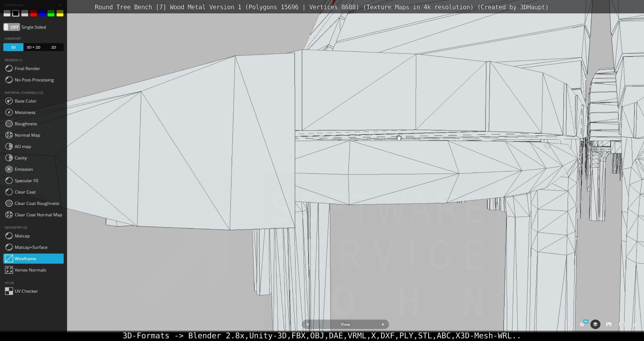Screen dimensions: 644x341
Task: Pick the red wireframe color swatch
Action: pyautogui.click(x=33, y=13)
